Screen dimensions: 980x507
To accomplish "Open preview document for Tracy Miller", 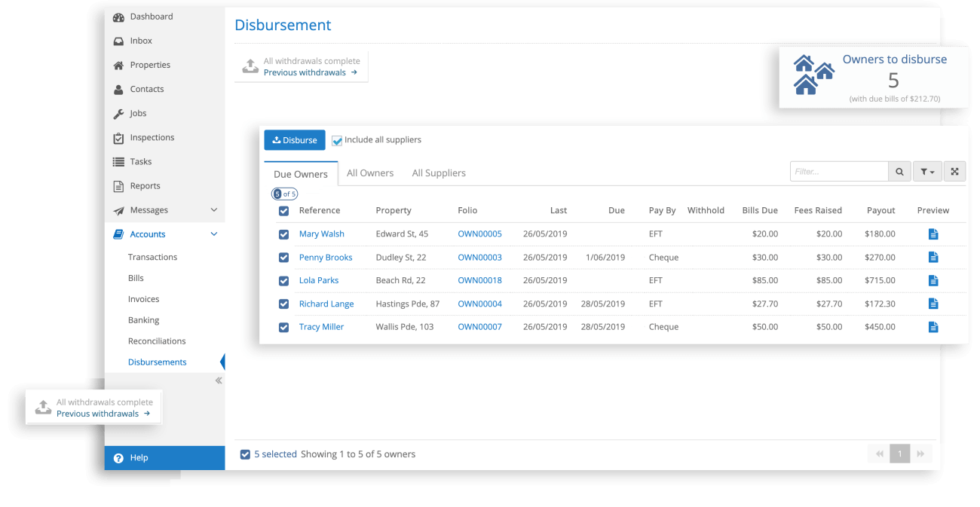I will click(x=933, y=327).
